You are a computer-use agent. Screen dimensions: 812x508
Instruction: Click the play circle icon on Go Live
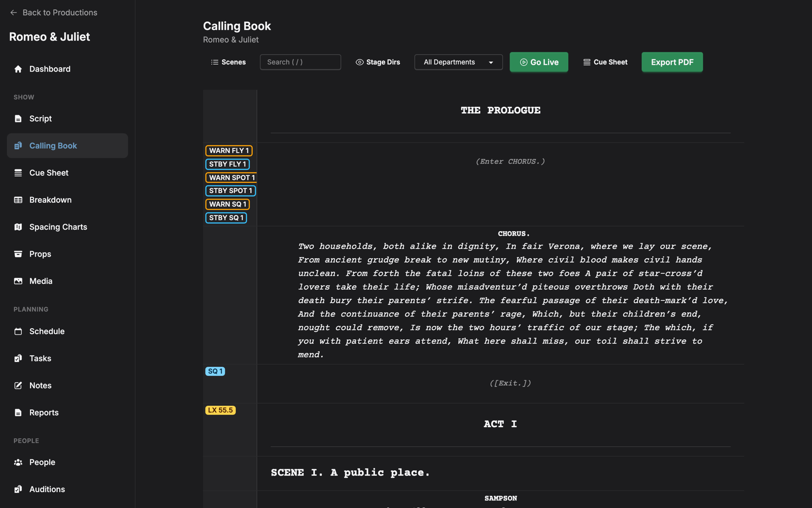(524, 62)
